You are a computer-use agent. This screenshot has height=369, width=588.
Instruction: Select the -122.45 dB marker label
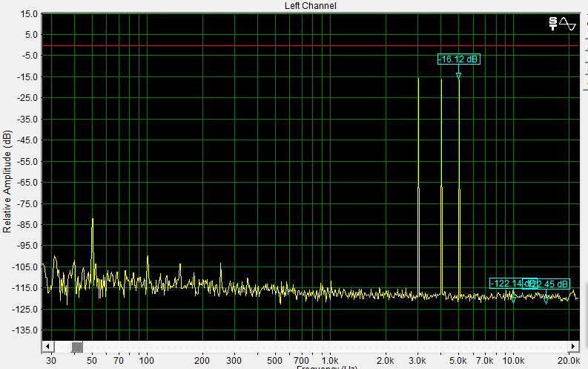point(548,284)
